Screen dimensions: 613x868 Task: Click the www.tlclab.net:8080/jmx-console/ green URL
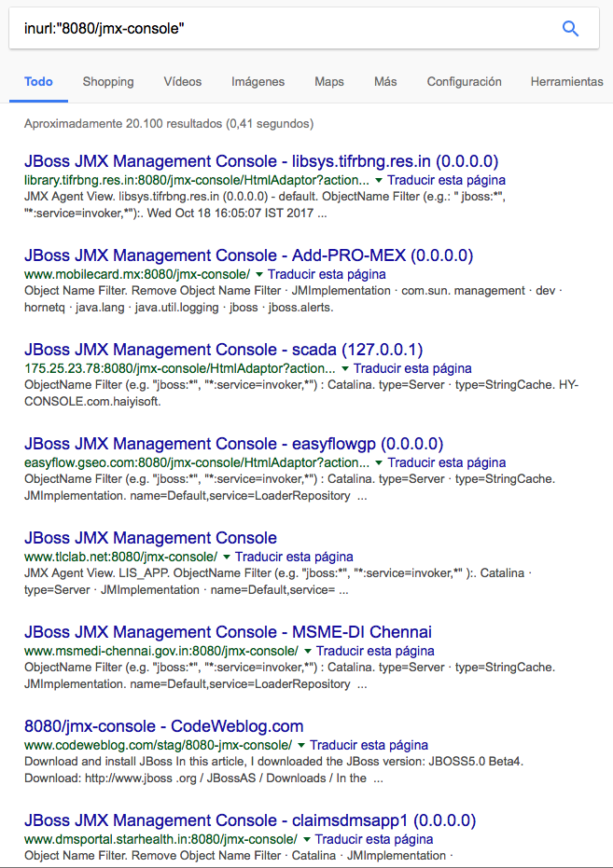pyautogui.click(x=120, y=557)
